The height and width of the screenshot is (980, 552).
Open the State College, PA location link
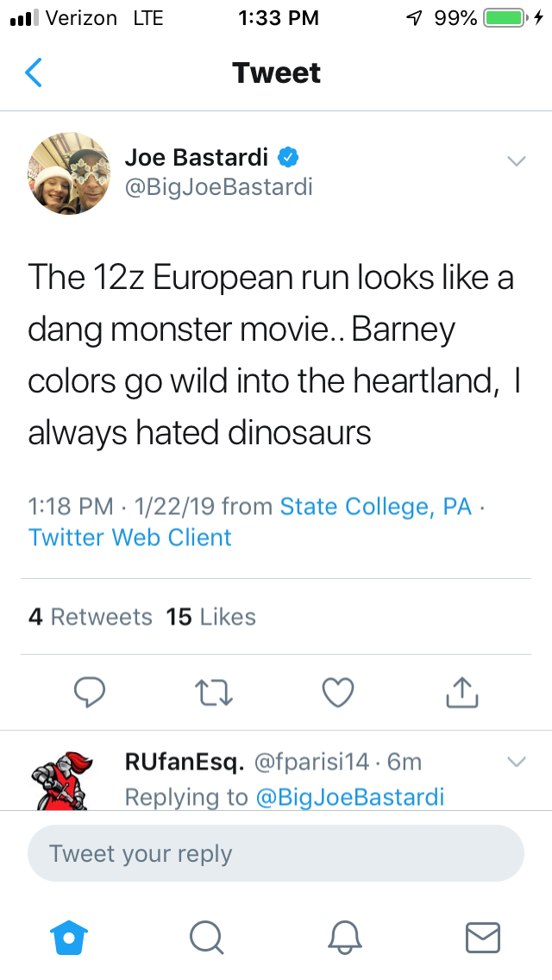point(376,506)
